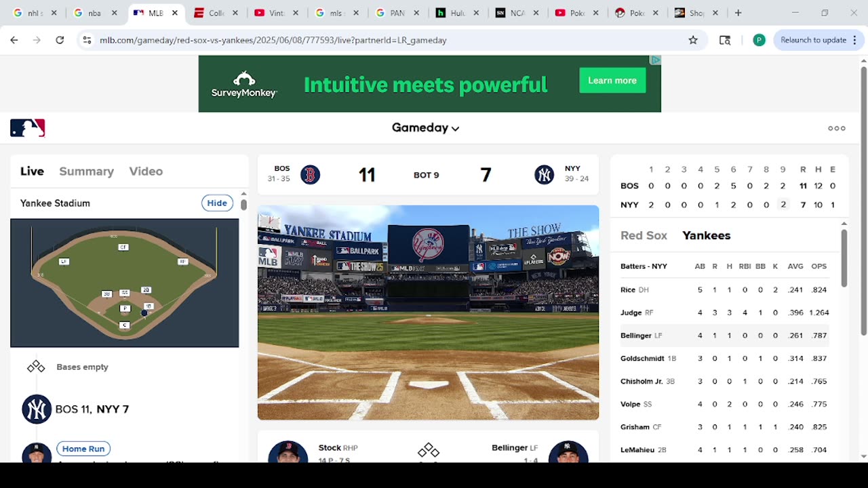The width and height of the screenshot is (868, 488).
Task: Click BOS row in the linescore
Action: [728, 186]
